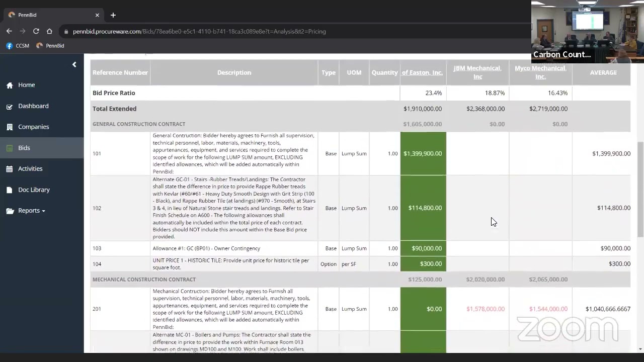Viewport: 644px width, 362px height.
Task: Click the $1,910,000.00 total extended value
Action: tap(423, 109)
